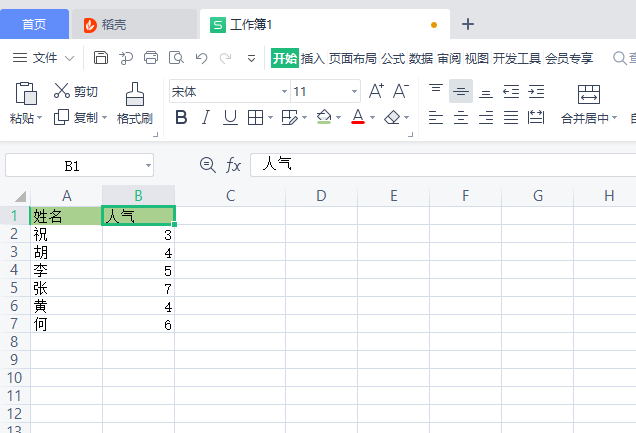Open the 开发工具 tab
The height and width of the screenshot is (433, 636).
(x=517, y=58)
